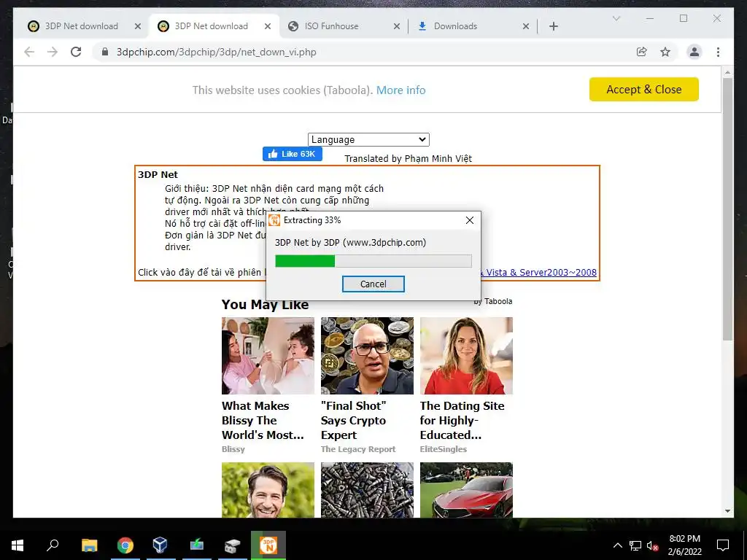Show hidden system tray icons
Screen dimensions: 747x560
click(617, 545)
